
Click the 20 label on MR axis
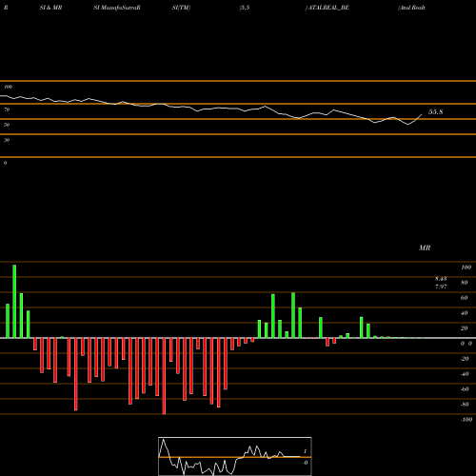pos(465,328)
